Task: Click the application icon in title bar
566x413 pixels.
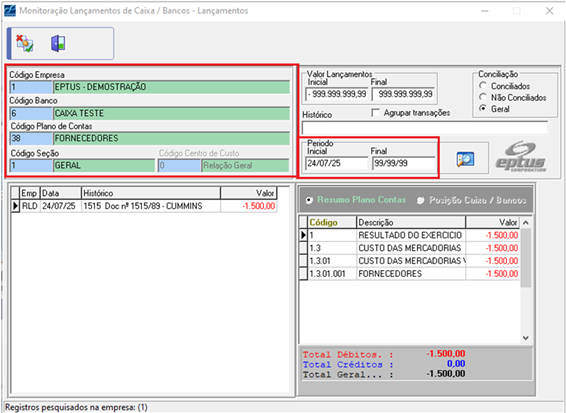Action: 10,10
